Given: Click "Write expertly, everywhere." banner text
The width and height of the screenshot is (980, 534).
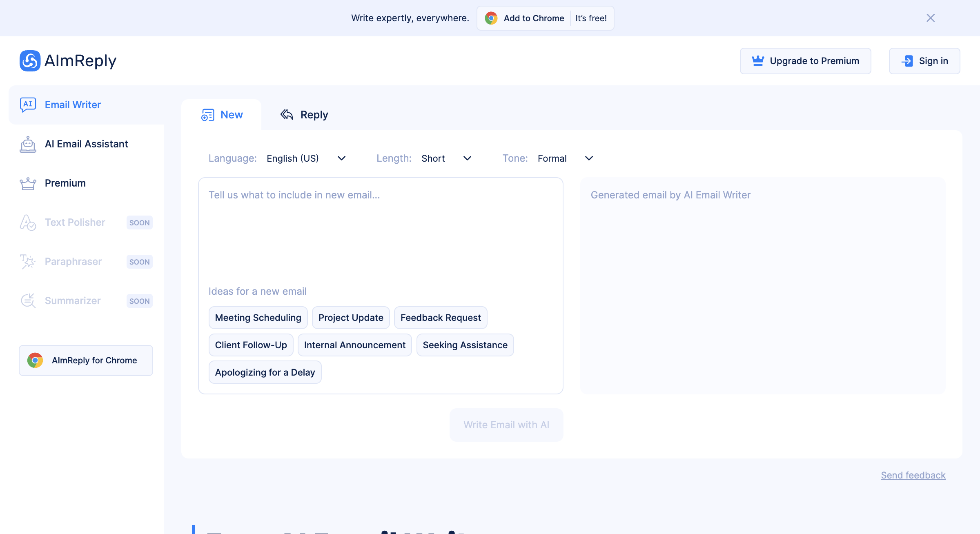Looking at the screenshot, I should [x=410, y=18].
